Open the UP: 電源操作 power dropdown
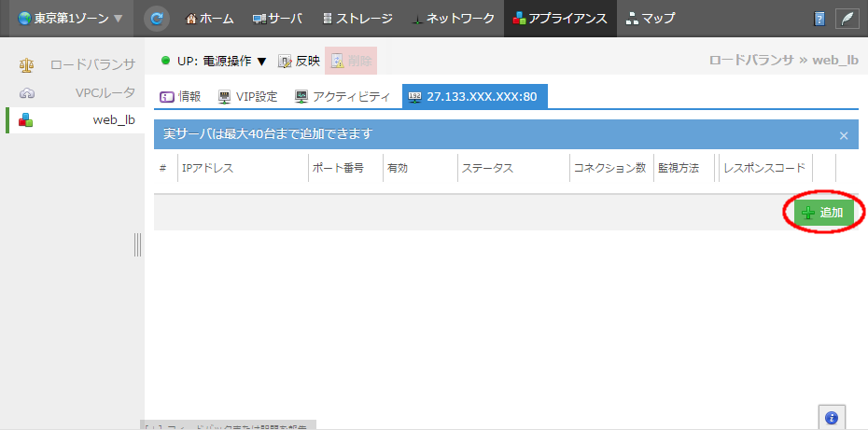 [x=214, y=62]
